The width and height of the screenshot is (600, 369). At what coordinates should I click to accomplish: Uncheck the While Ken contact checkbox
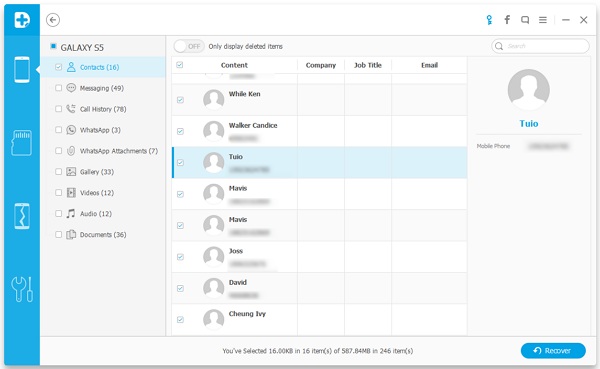(180, 100)
